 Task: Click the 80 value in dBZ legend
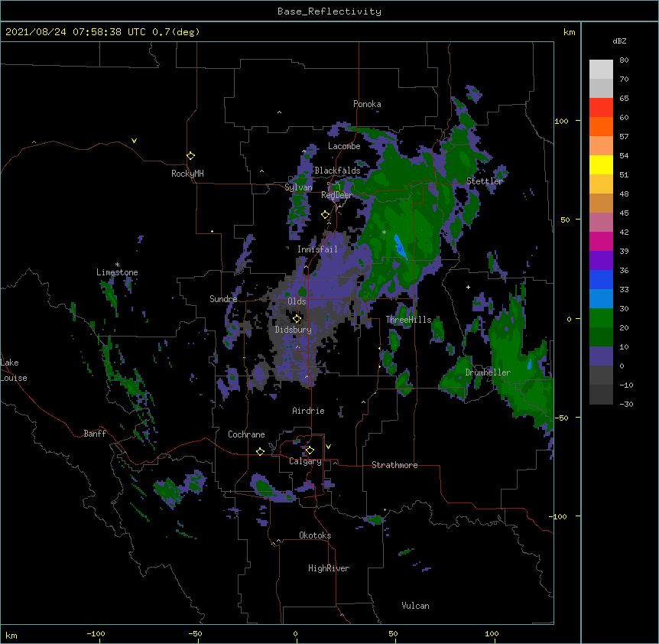click(x=624, y=60)
